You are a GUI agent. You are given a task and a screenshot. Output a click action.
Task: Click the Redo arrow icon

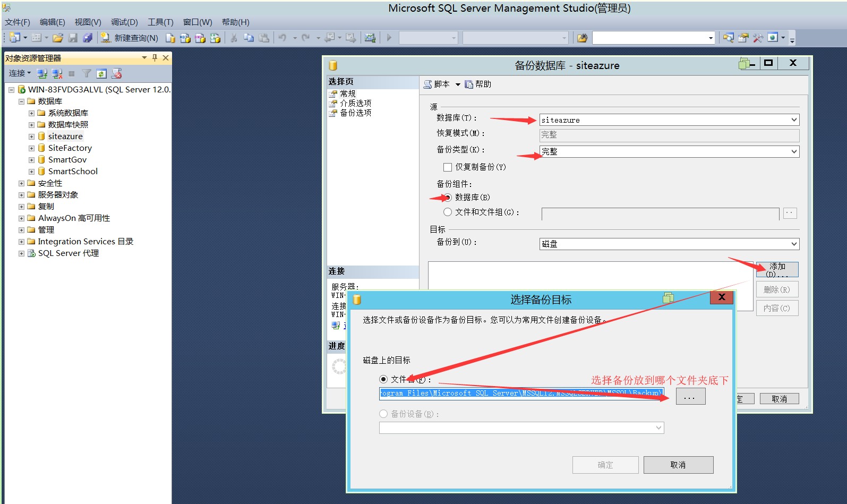(305, 38)
